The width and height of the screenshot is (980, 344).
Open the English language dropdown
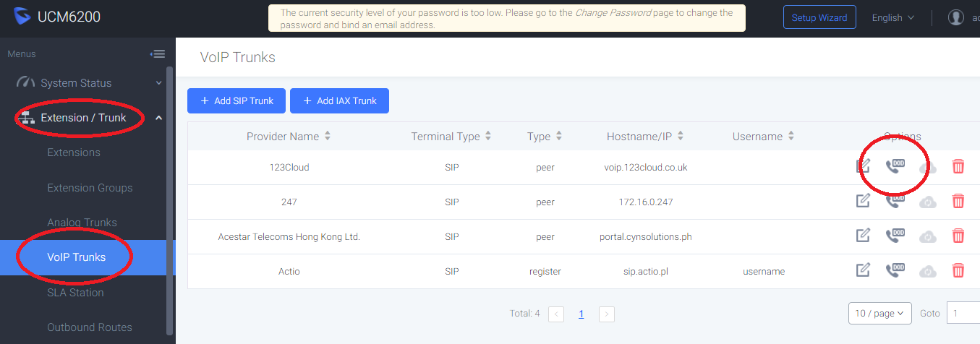(893, 18)
